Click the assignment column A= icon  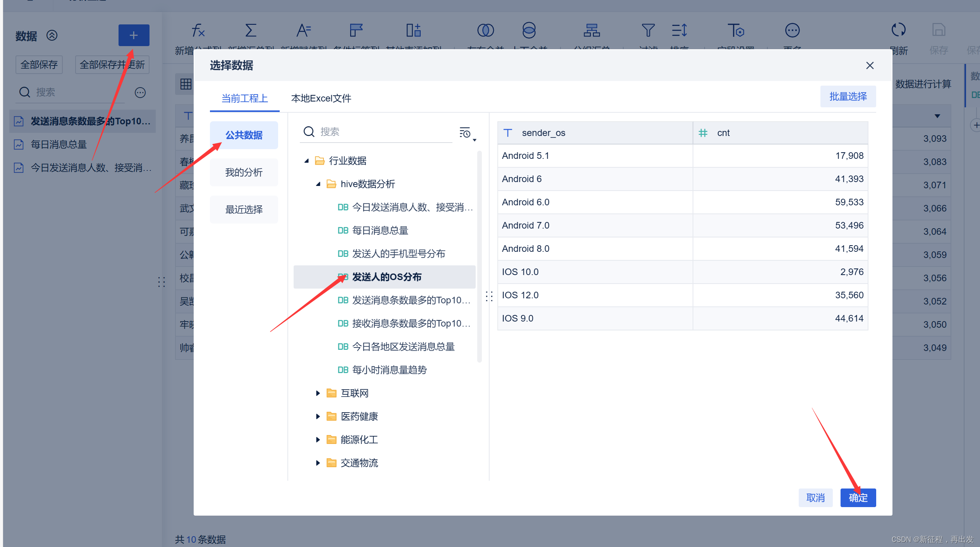pyautogui.click(x=303, y=30)
